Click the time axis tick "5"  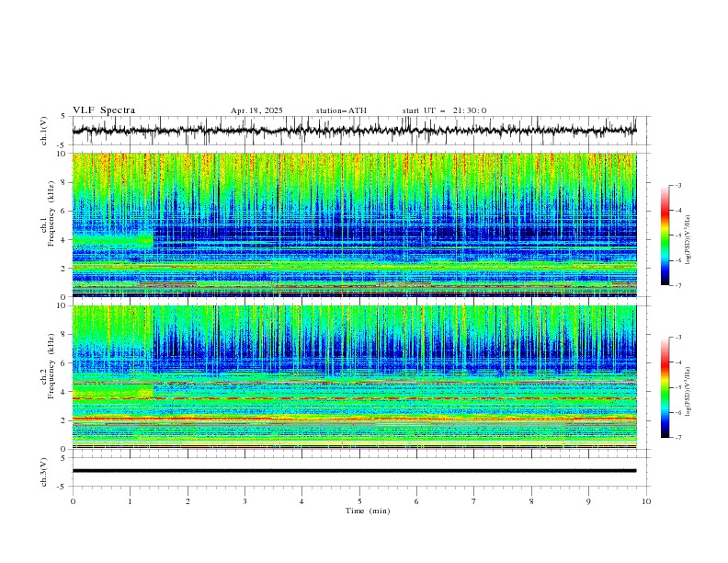[x=359, y=501]
